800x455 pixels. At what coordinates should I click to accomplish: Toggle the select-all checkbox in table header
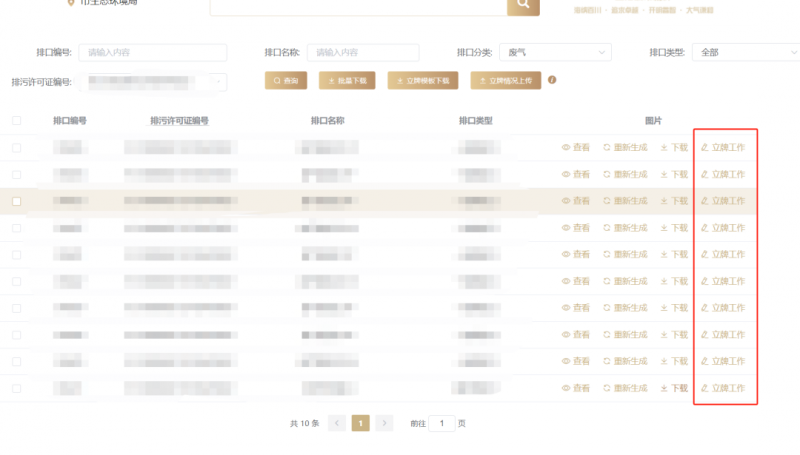[x=16, y=121]
